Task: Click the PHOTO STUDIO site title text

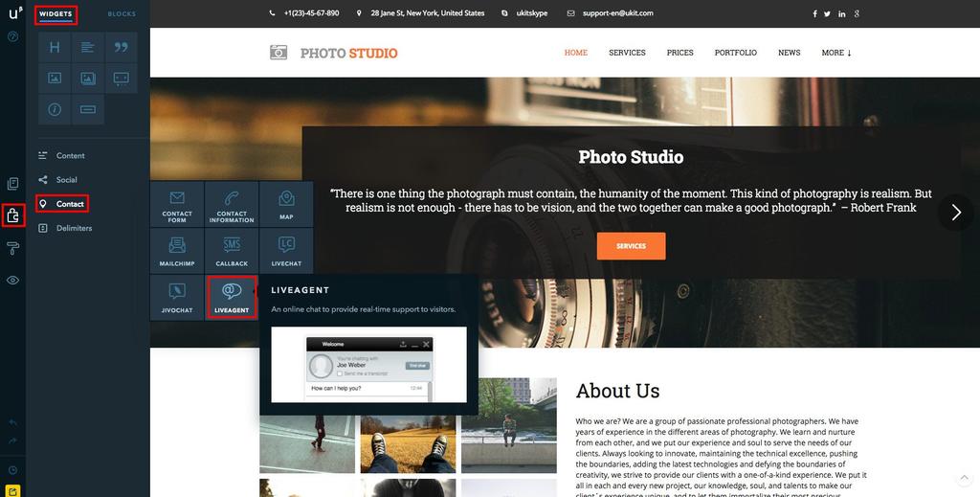Action: pos(348,53)
